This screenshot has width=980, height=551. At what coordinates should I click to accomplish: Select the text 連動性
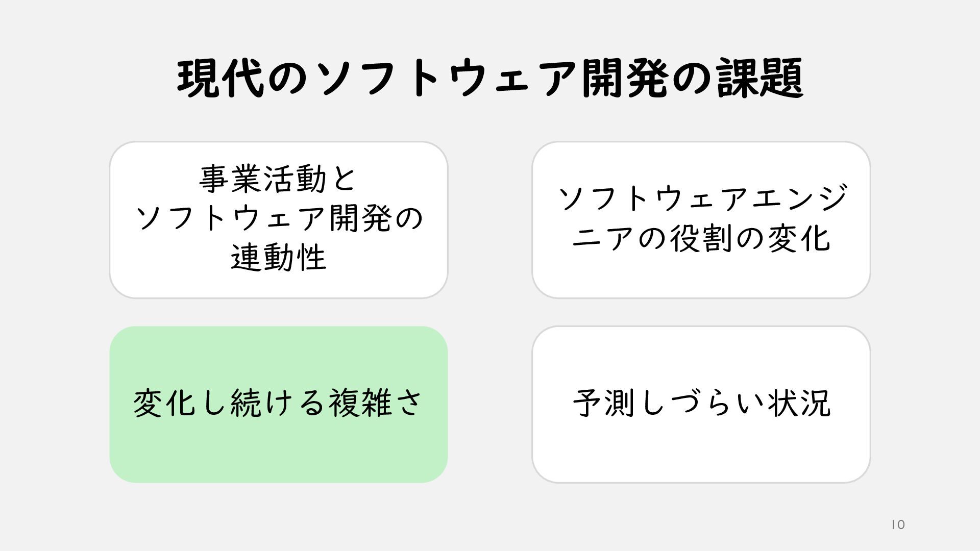click(279, 258)
